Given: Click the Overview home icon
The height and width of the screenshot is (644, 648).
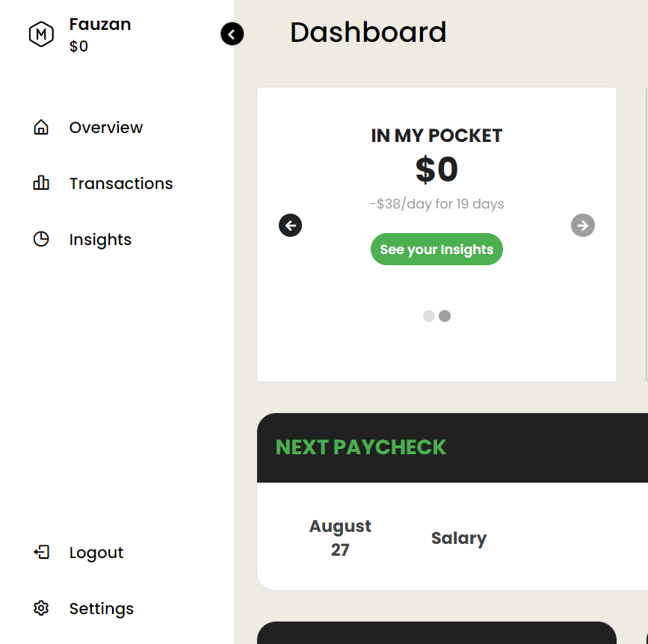Looking at the screenshot, I should pos(41,127).
